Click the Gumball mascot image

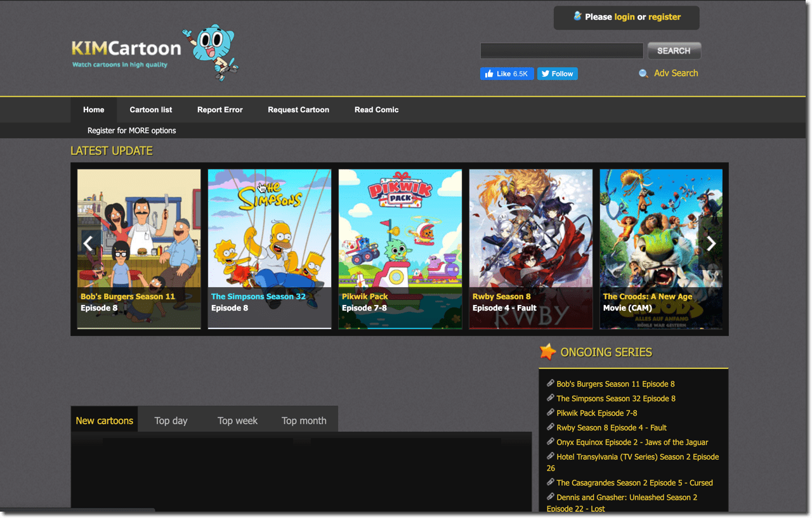211,53
